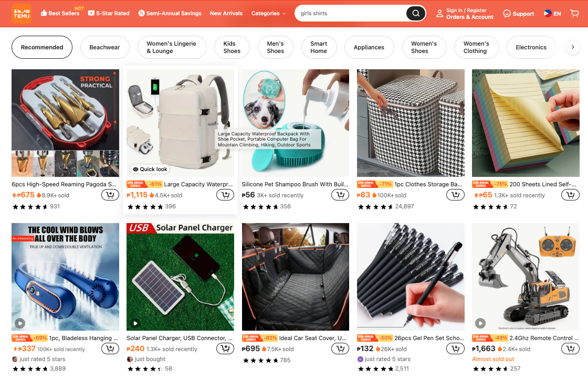Open the shopping cart icon in header
The width and height of the screenshot is (588, 380).
click(574, 14)
